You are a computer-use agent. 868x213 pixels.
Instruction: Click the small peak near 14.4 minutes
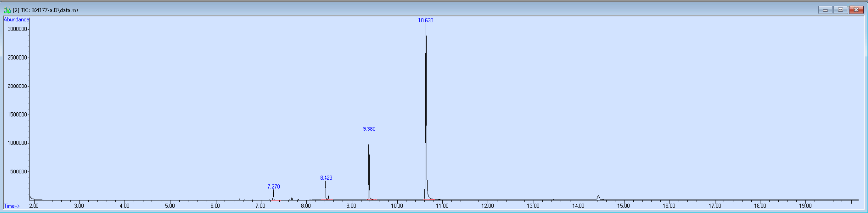(598, 198)
